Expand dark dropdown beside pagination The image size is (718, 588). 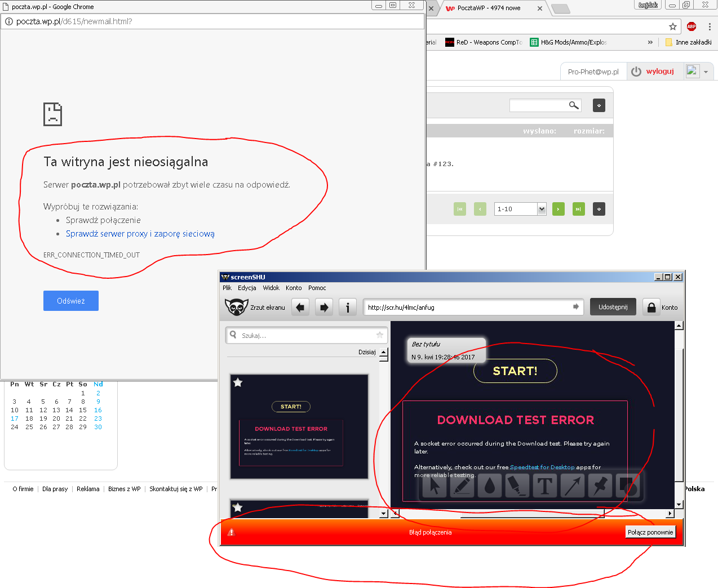(599, 209)
